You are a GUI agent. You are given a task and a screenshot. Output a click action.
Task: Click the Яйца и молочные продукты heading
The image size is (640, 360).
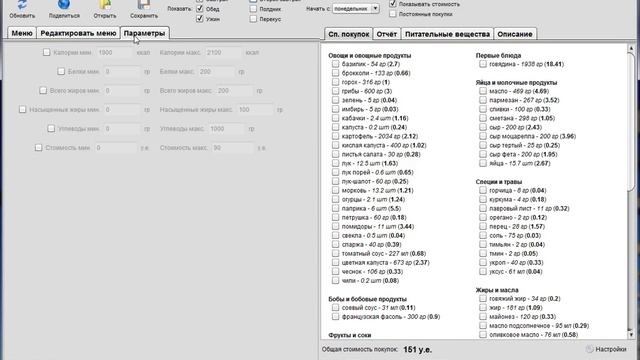point(516,82)
